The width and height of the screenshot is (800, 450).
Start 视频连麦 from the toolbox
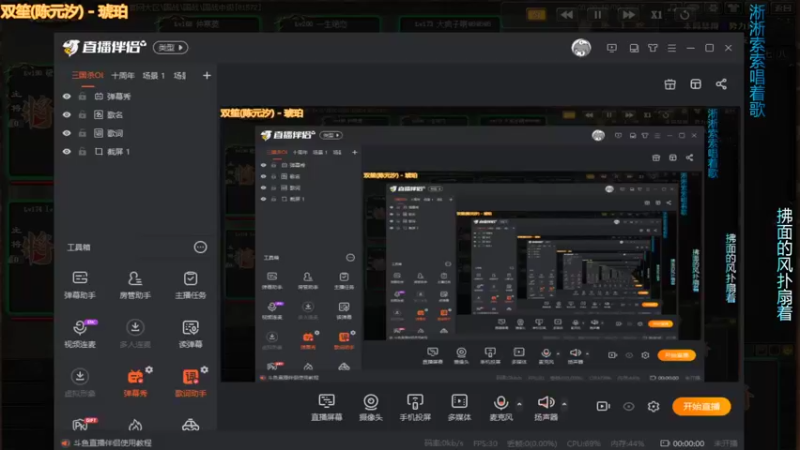[x=80, y=334]
